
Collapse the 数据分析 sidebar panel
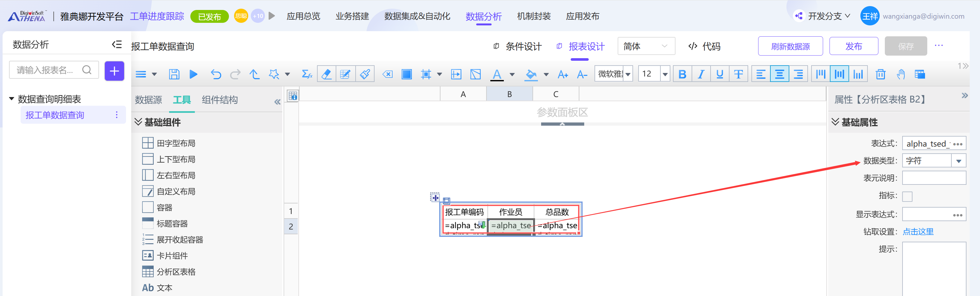(x=116, y=45)
